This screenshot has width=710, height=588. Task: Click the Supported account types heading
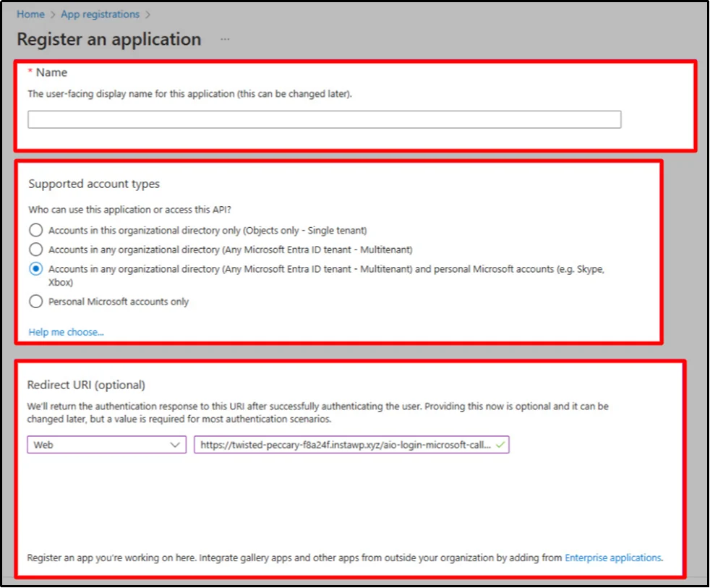[x=93, y=184]
